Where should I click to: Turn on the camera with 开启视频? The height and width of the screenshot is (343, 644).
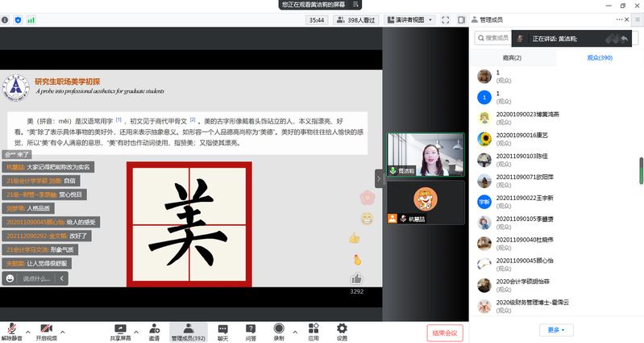click(x=46, y=331)
